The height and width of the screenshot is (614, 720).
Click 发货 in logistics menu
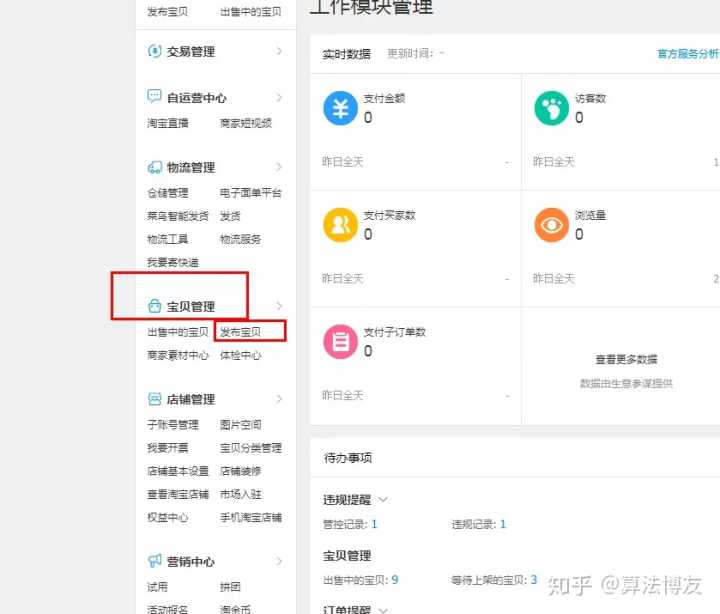tap(230, 216)
